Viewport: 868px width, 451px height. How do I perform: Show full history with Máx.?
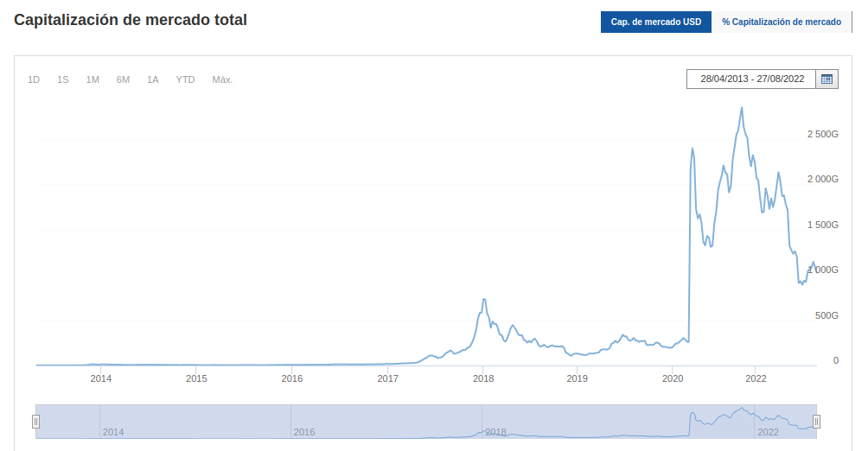(222, 79)
